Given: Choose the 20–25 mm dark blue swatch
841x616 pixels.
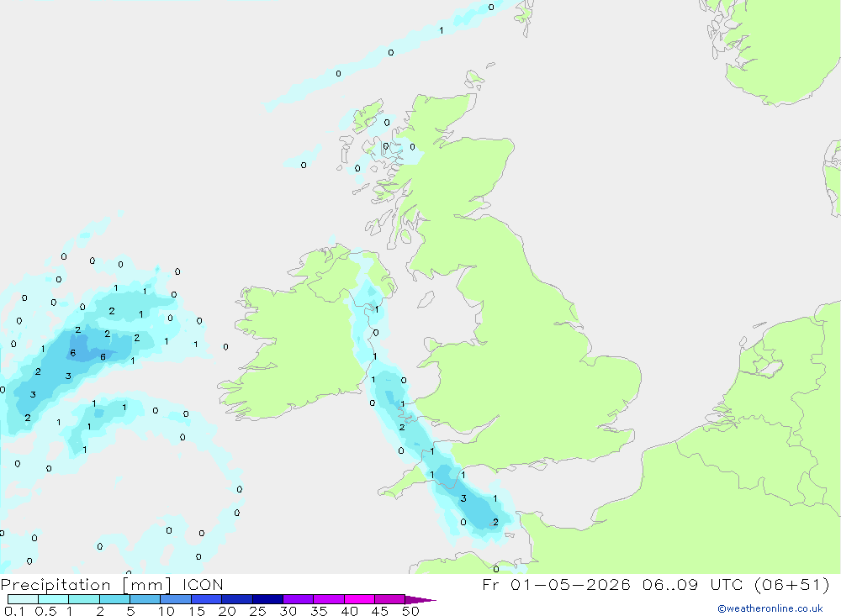Looking at the screenshot, I should pyautogui.click(x=237, y=599).
